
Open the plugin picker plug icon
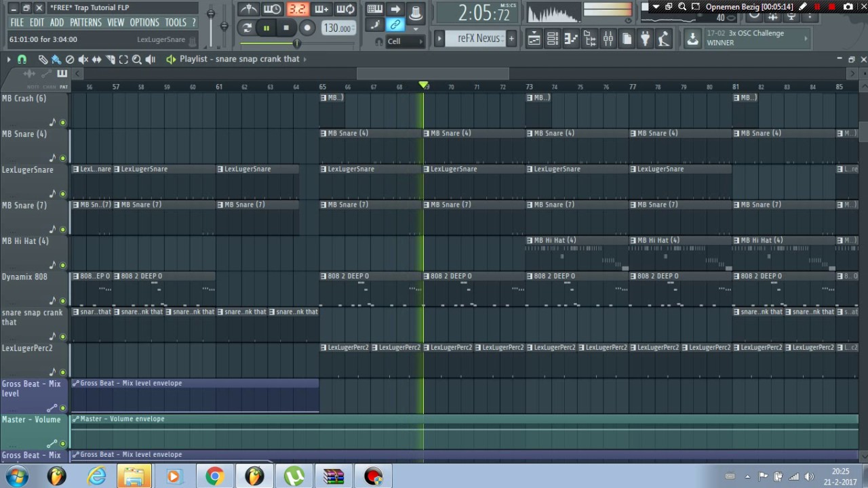coord(645,39)
